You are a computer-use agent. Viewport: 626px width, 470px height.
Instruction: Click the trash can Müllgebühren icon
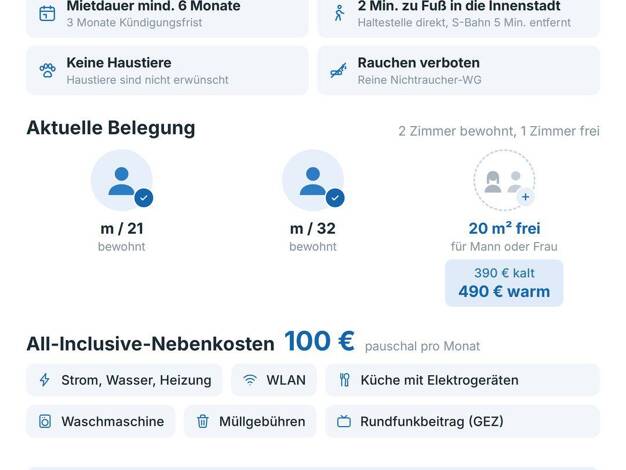tap(203, 421)
